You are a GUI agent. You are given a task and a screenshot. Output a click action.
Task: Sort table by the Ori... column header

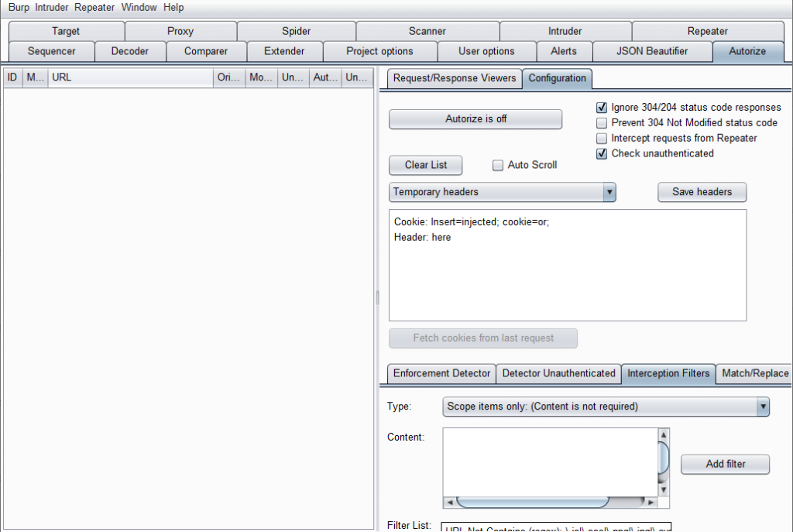point(229,78)
